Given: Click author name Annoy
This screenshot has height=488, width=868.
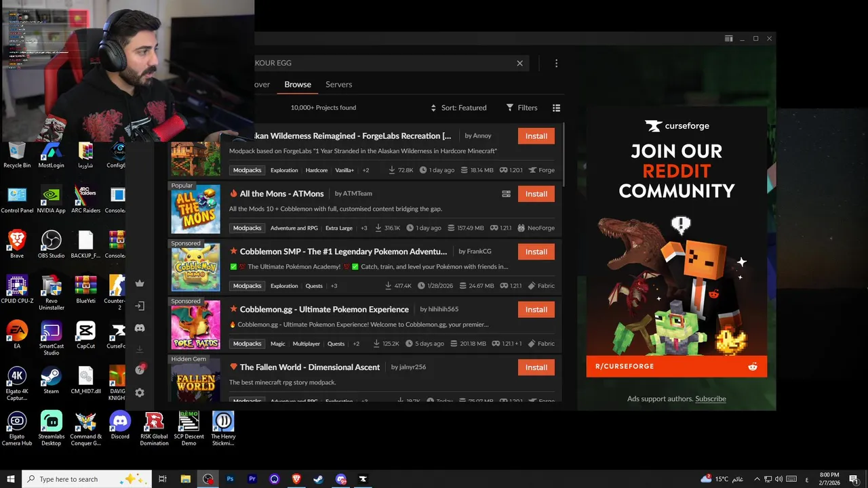Looking at the screenshot, I should [x=482, y=136].
